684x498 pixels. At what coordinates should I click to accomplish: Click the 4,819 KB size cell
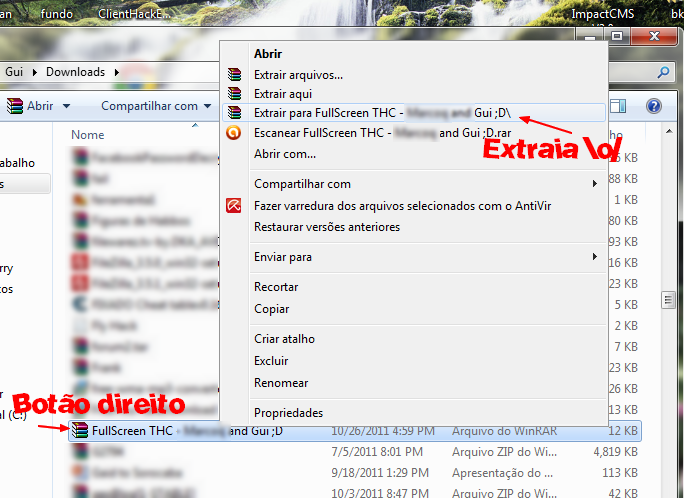coord(616,452)
